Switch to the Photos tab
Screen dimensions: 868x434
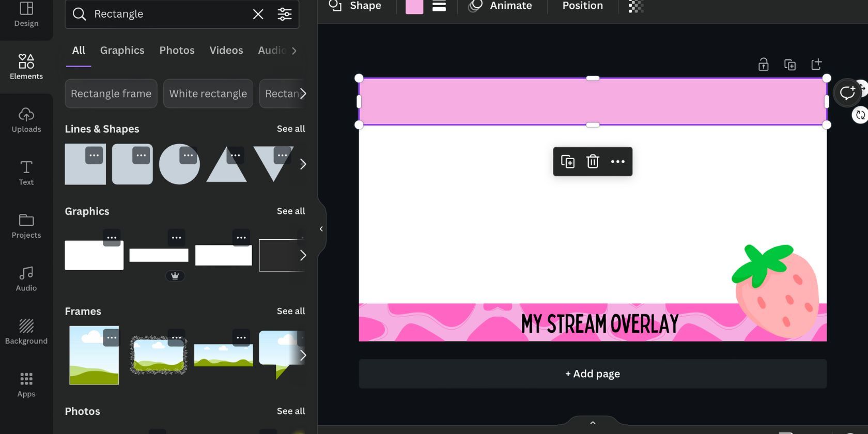pos(177,50)
